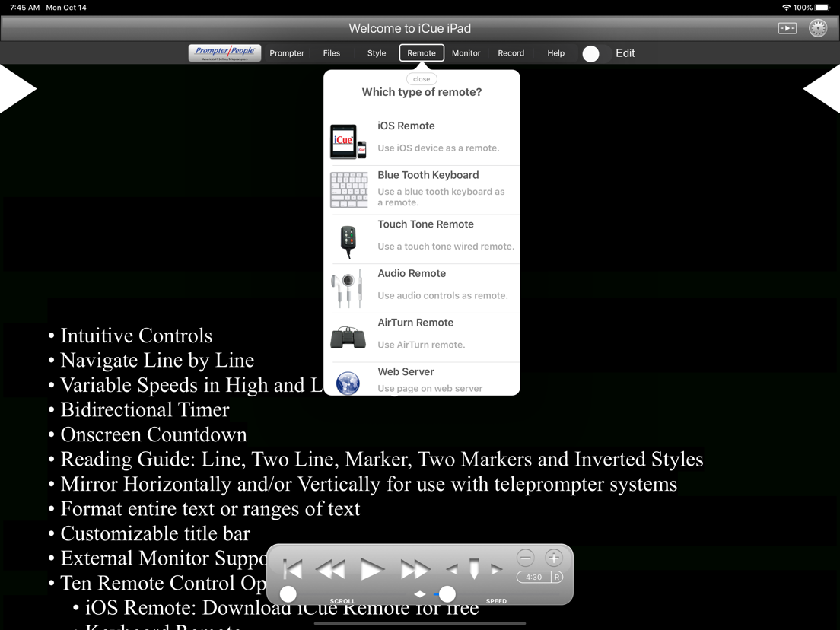Choose AirTurn Remote option
This screenshot has width=840, height=630.
click(422, 338)
